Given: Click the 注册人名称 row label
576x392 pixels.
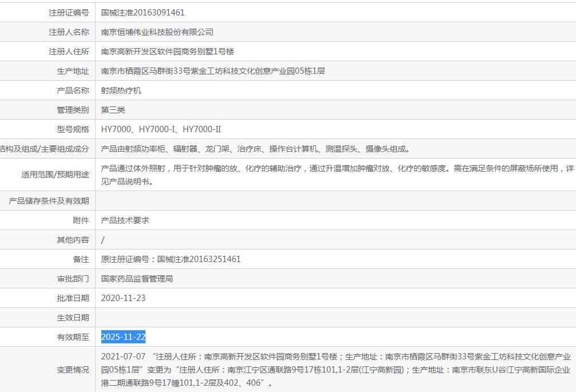Looking at the screenshot, I should [x=69, y=32].
